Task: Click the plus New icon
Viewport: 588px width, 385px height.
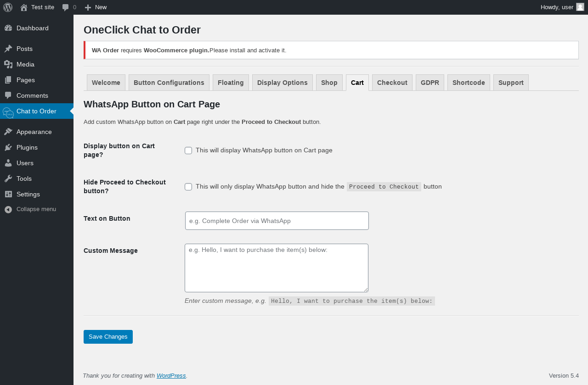Action: coord(88,7)
